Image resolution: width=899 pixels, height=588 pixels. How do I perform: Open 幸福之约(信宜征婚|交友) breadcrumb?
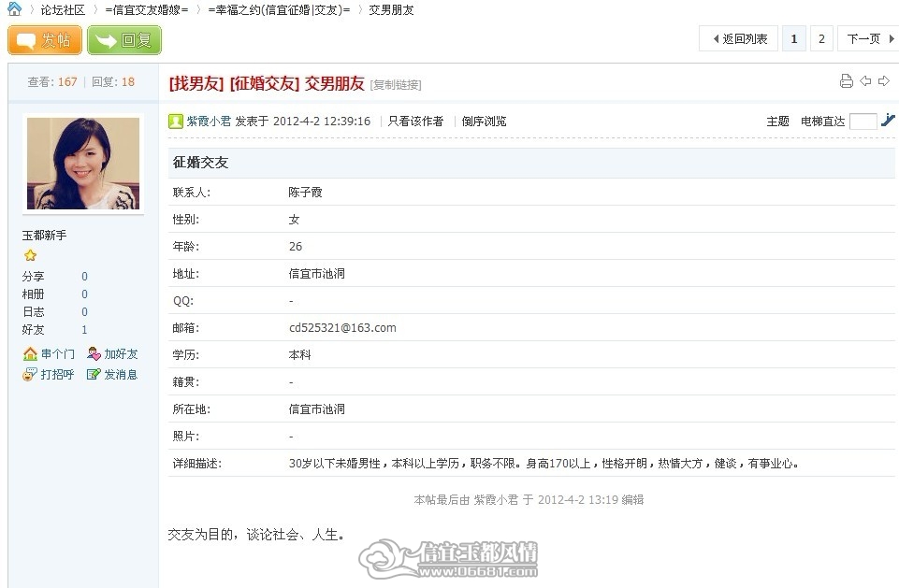(279, 9)
